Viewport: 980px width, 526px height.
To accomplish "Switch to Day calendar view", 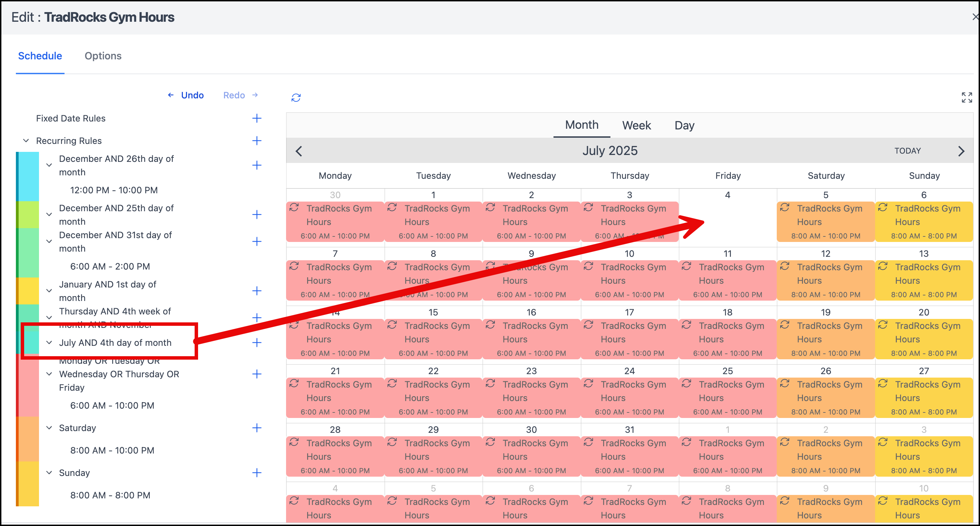I will (684, 126).
